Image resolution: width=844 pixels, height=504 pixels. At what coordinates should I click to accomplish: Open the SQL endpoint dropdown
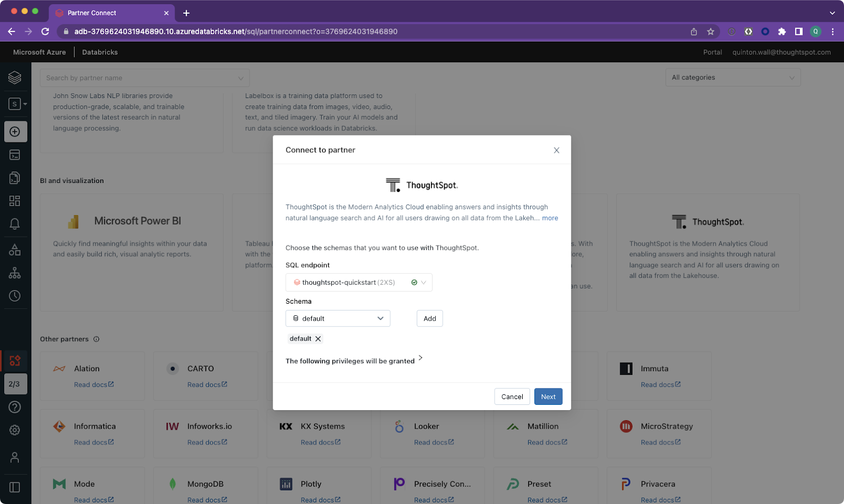(x=359, y=283)
